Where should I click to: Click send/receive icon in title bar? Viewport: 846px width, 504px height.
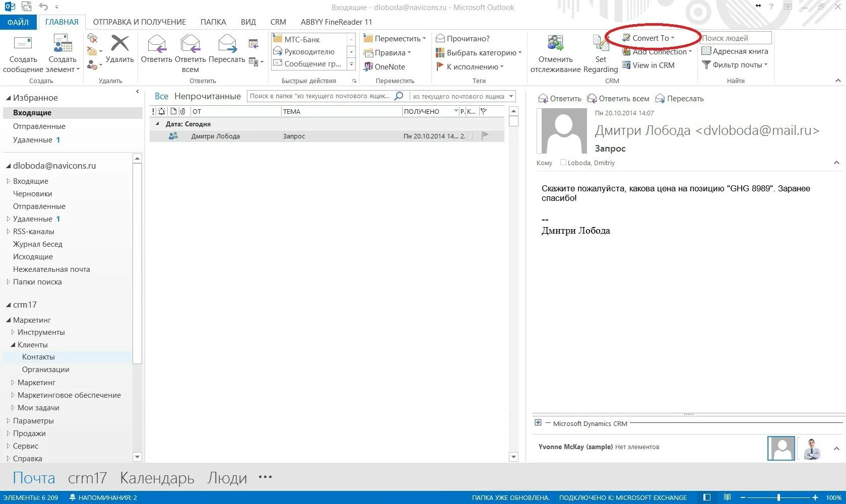point(27,7)
